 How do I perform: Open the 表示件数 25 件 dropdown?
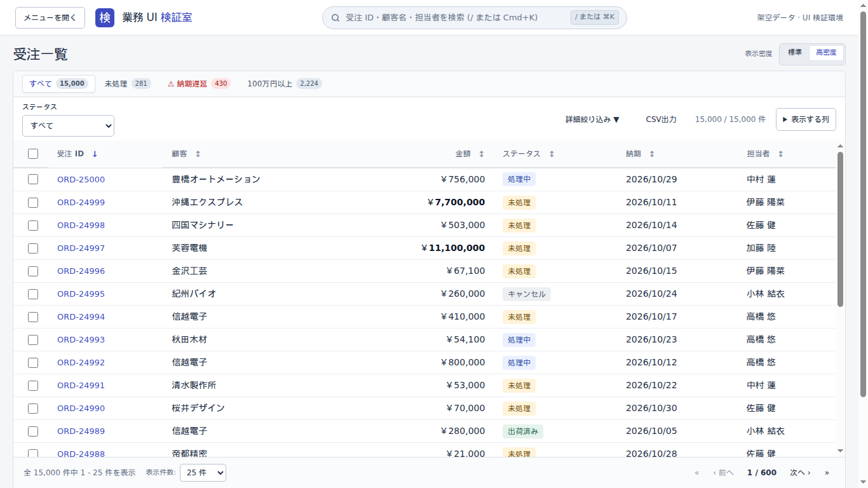(x=203, y=473)
